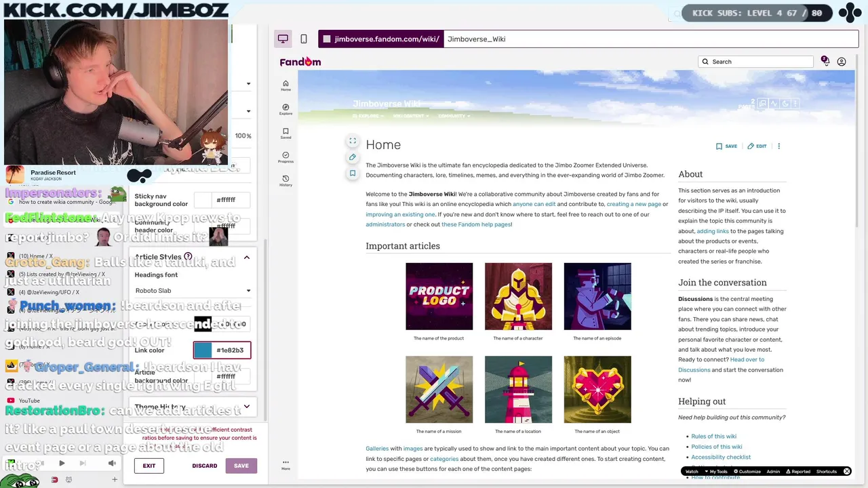Image resolution: width=868 pixels, height=488 pixels.
Task: Click the Exit button
Action: 149,466
